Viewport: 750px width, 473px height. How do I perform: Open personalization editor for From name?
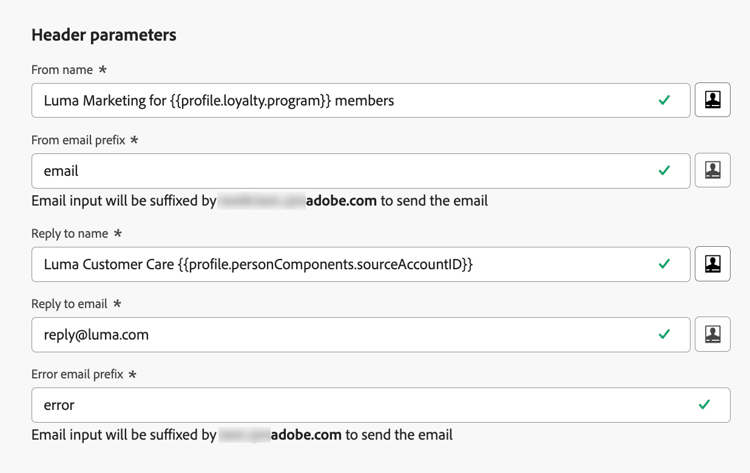pyautogui.click(x=712, y=100)
